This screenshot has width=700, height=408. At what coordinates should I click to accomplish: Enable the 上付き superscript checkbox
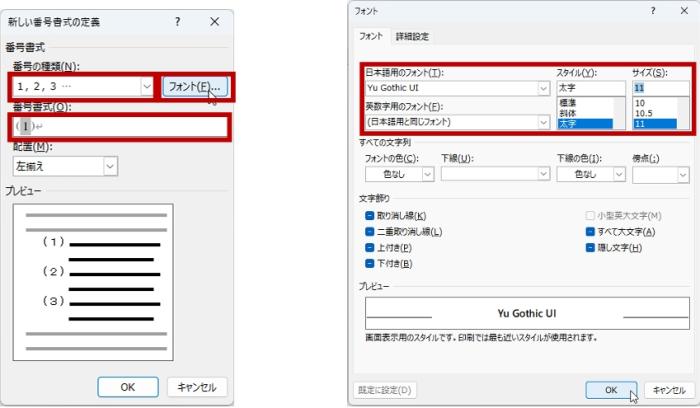pos(371,247)
